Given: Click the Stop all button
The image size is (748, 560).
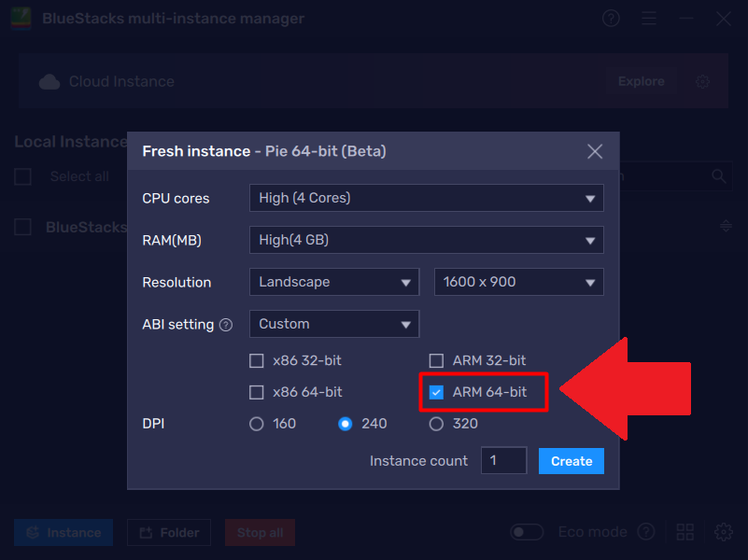Looking at the screenshot, I should pyautogui.click(x=260, y=532).
